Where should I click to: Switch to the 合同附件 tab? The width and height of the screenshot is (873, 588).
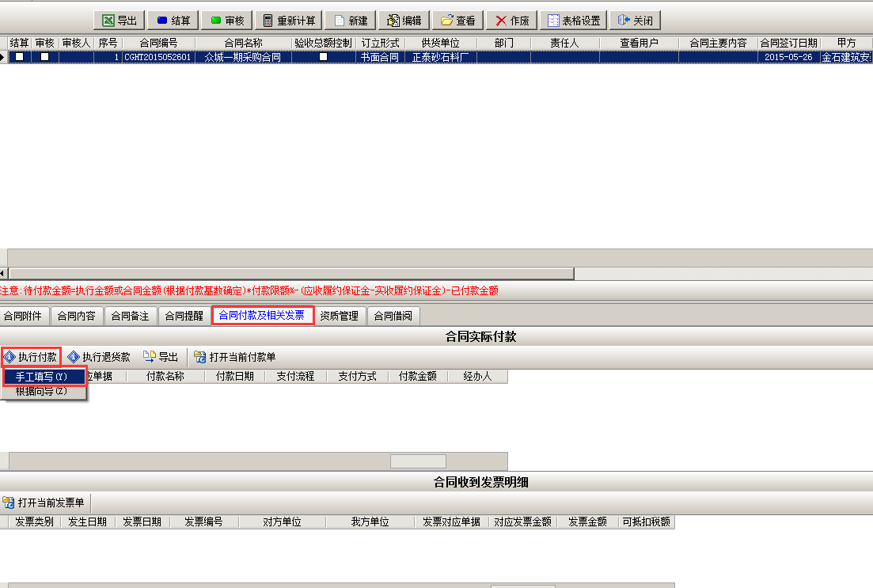click(24, 316)
